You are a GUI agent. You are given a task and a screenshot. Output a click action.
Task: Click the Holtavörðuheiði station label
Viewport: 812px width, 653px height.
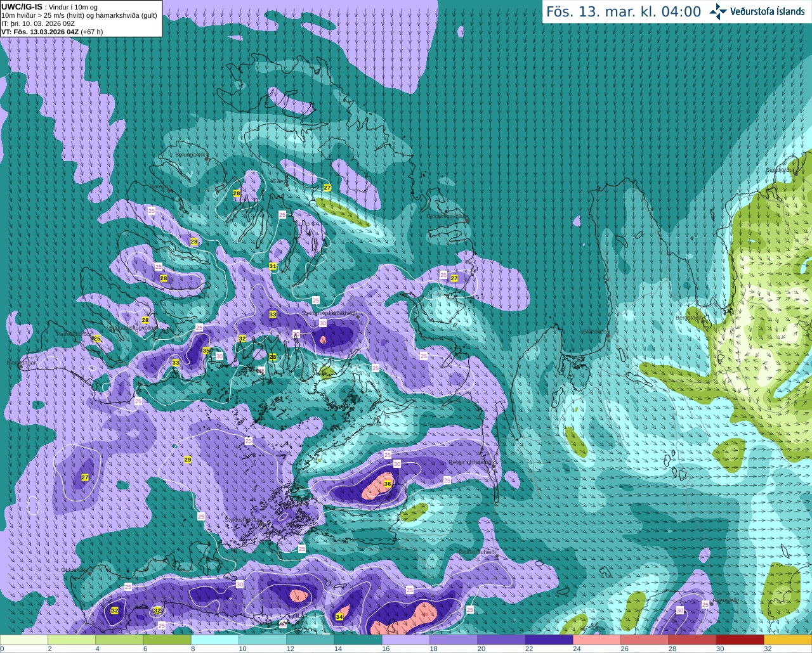point(476,552)
